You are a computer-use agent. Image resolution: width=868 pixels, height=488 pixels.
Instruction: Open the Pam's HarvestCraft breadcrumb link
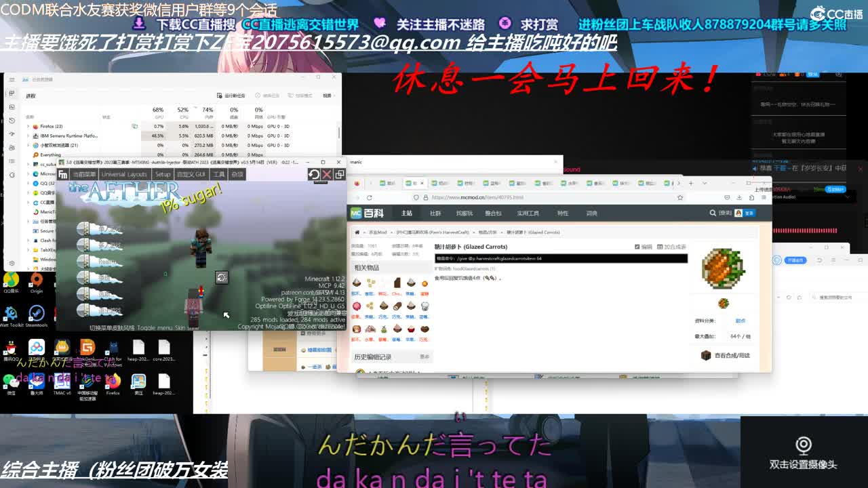(x=433, y=232)
